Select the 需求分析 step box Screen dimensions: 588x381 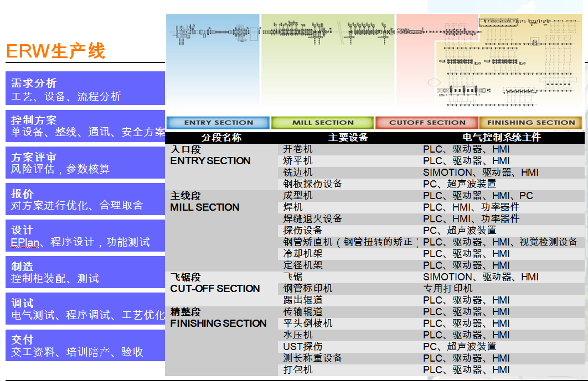click(x=85, y=89)
